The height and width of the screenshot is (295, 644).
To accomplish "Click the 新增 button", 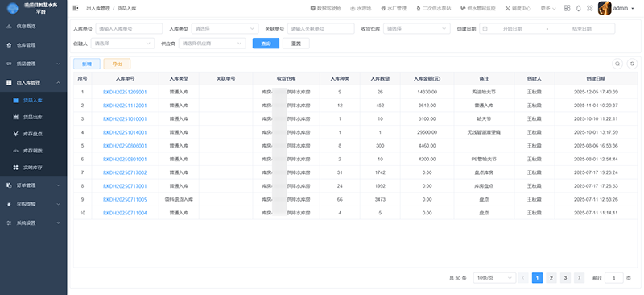I will [x=87, y=64].
